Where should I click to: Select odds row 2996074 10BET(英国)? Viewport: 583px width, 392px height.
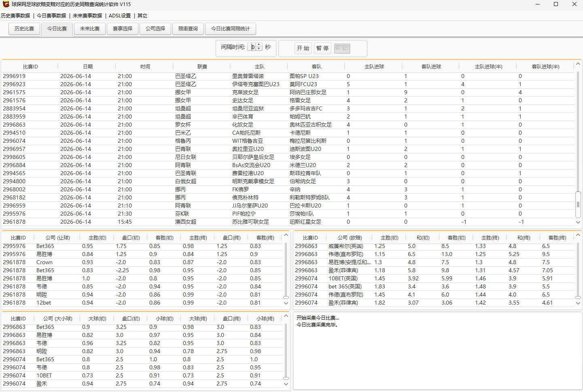434,278
